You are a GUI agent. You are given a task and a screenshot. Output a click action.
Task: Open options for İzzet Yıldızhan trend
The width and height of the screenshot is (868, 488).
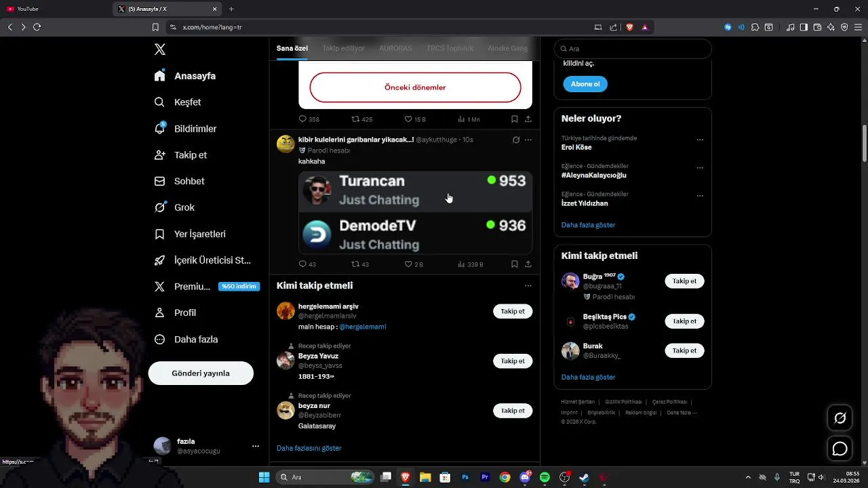click(x=700, y=196)
